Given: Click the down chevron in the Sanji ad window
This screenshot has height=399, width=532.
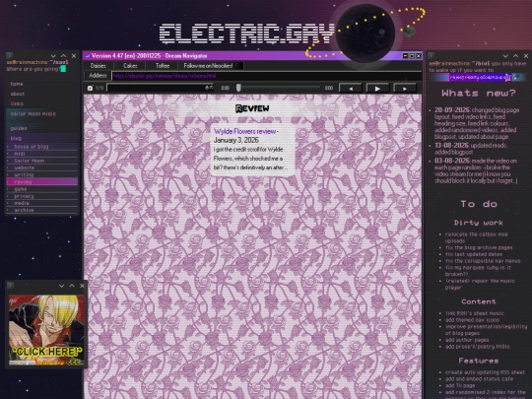Looking at the screenshot, I should 61,286.
